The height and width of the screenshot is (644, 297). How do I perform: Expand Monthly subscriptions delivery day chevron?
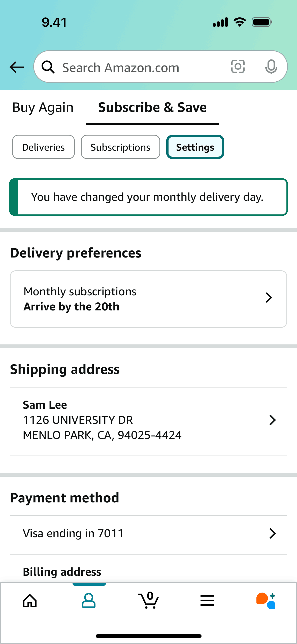(269, 298)
